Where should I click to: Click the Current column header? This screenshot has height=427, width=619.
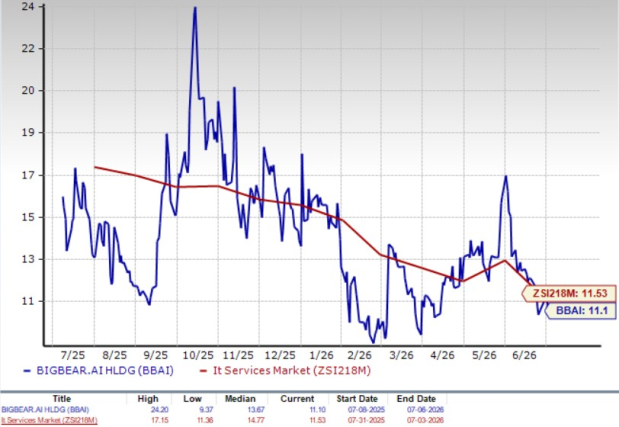297,399
